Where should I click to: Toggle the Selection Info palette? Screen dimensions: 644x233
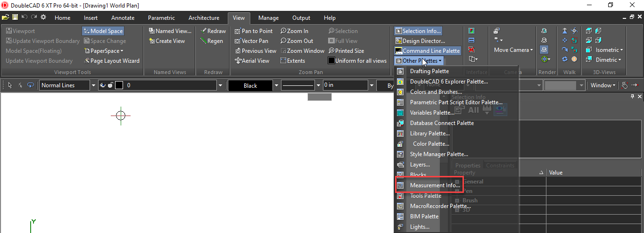pyautogui.click(x=418, y=31)
